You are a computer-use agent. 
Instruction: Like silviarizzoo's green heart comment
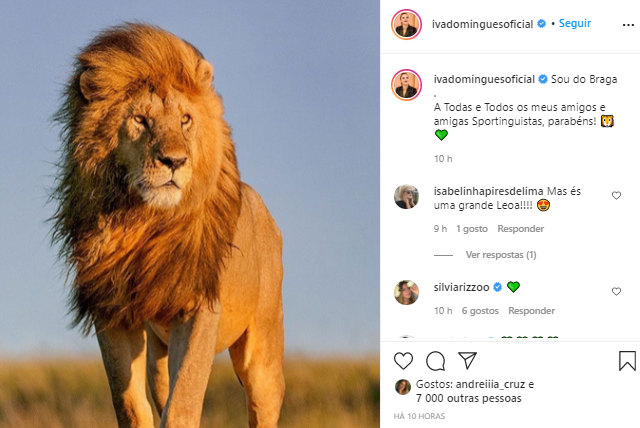(x=616, y=291)
